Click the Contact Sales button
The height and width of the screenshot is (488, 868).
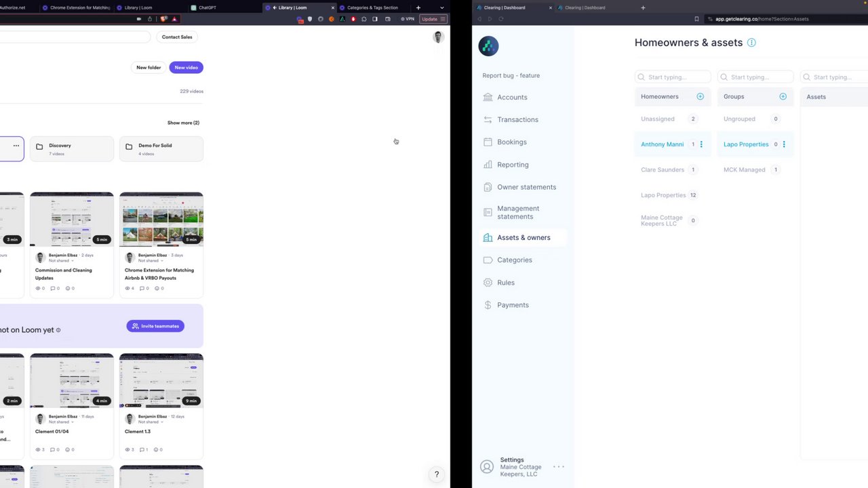point(177,37)
